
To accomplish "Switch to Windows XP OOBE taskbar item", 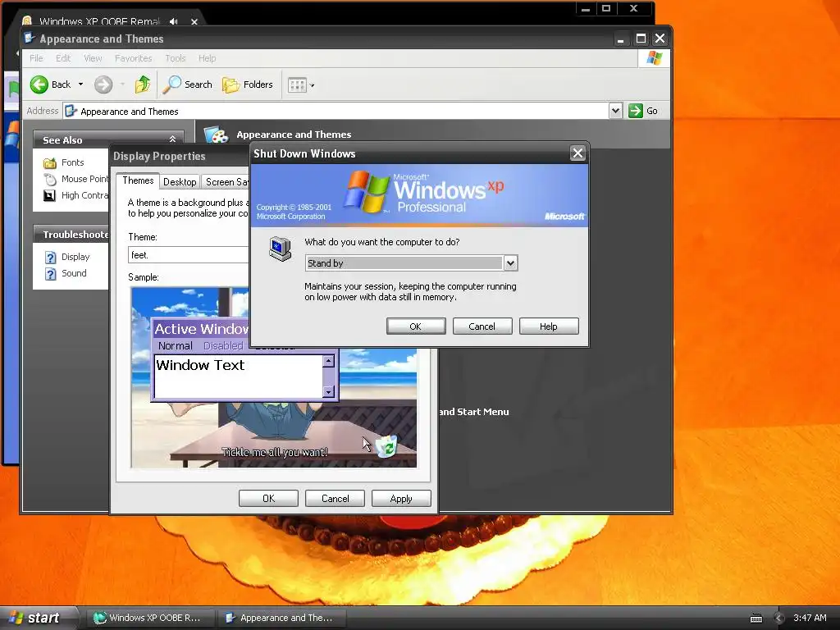I will (151, 618).
